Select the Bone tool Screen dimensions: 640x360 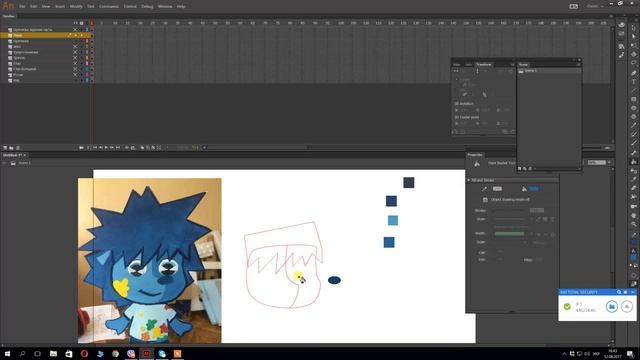pos(633,153)
